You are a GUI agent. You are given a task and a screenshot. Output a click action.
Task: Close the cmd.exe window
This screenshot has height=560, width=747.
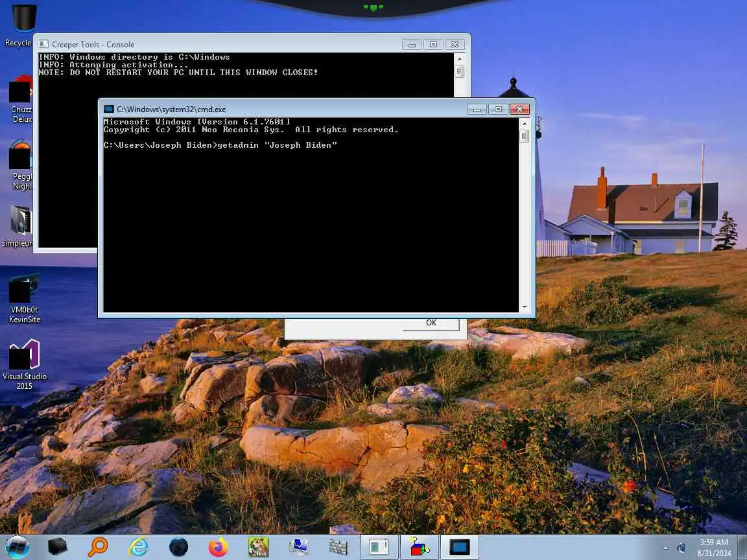coord(520,109)
